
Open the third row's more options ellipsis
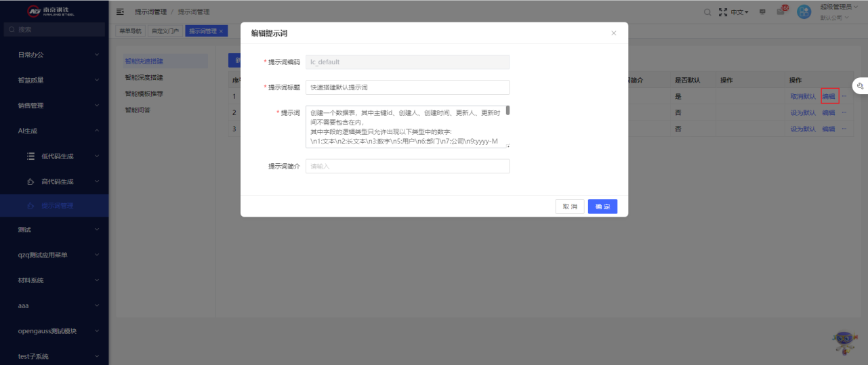click(844, 129)
